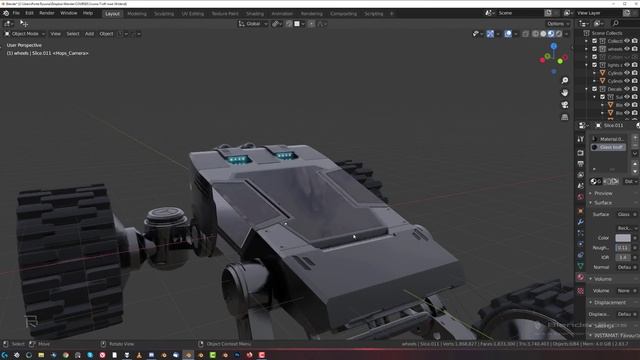The height and width of the screenshot is (360, 640).
Task: Open the Modifiers wrench tab
Action: 580,222
